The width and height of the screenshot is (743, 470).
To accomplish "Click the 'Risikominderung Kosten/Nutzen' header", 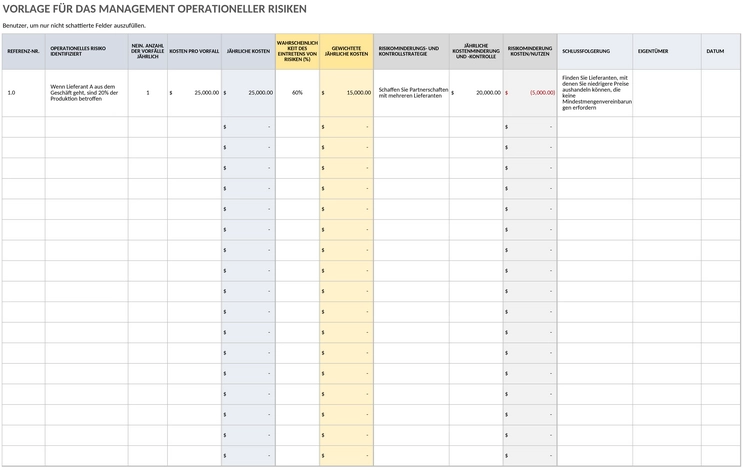I will click(530, 51).
